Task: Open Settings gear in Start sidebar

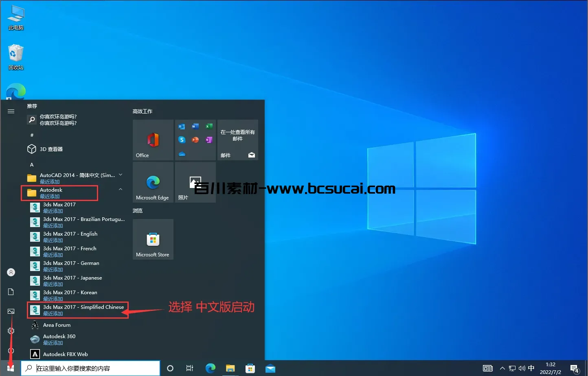Action: (x=11, y=331)
